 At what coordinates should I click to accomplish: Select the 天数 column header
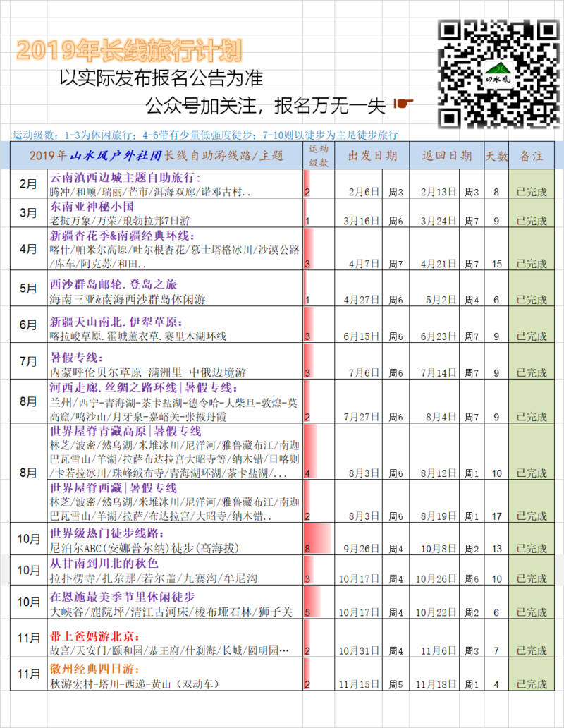point(495,156)
